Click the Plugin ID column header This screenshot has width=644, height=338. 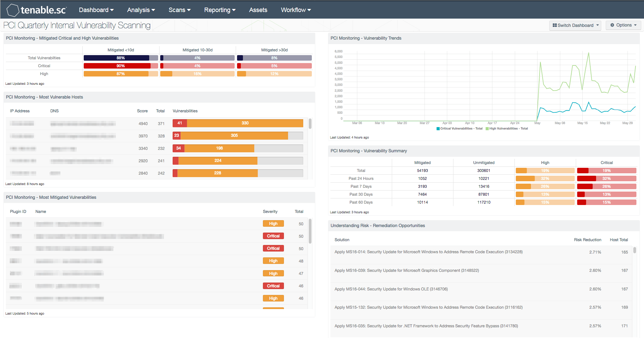(x=18, y=212)
